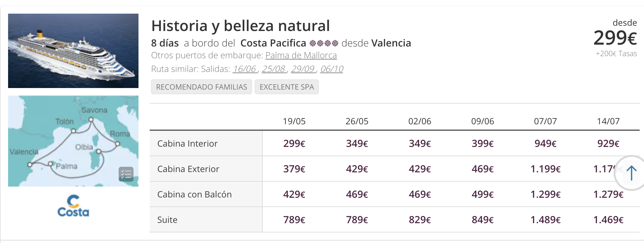
Task: Choose Suite 849€ on 09/06
Action: pos(483,220)
